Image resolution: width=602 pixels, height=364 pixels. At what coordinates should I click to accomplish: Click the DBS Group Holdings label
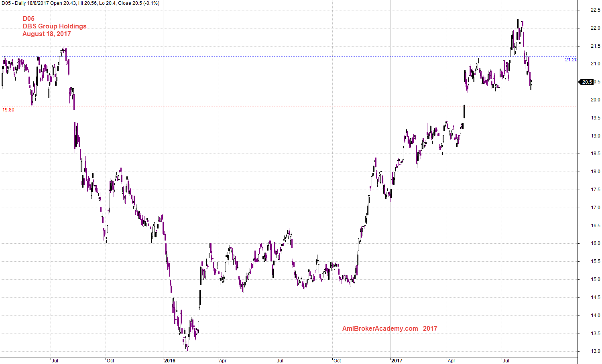point(55,26)
